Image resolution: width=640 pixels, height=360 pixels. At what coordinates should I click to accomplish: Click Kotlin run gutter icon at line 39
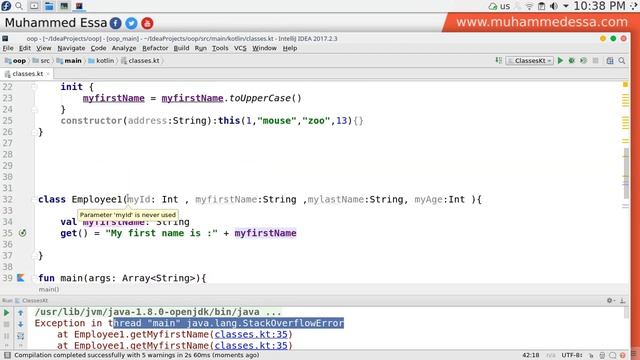pos(21,278)
